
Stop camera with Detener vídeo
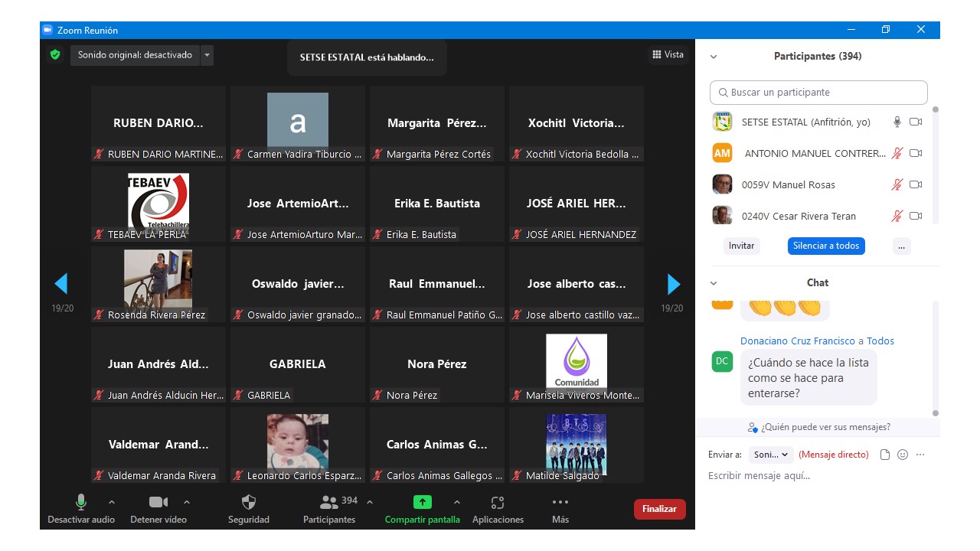(158, 503)
